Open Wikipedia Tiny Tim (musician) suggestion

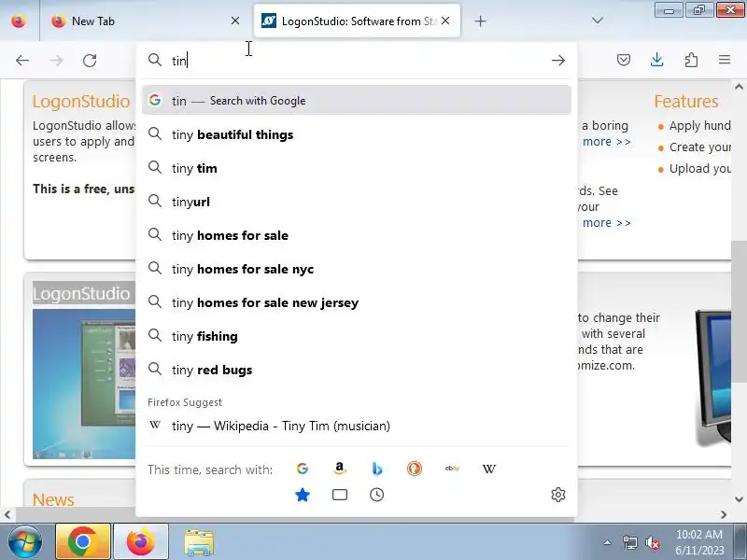(357, 426)
